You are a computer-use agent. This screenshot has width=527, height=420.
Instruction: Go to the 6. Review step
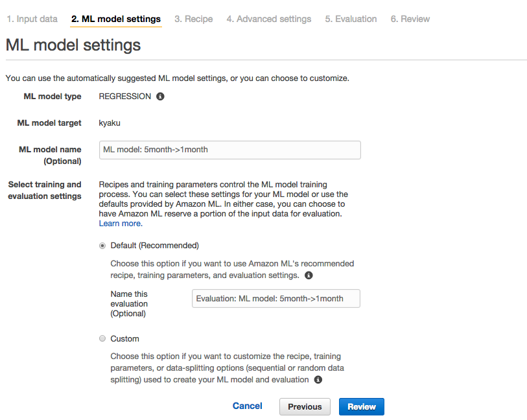point(410,19)
